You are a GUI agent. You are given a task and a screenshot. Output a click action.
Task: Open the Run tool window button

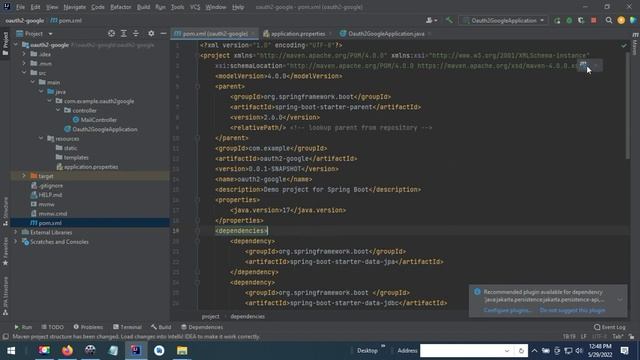(x=23, y=327)
